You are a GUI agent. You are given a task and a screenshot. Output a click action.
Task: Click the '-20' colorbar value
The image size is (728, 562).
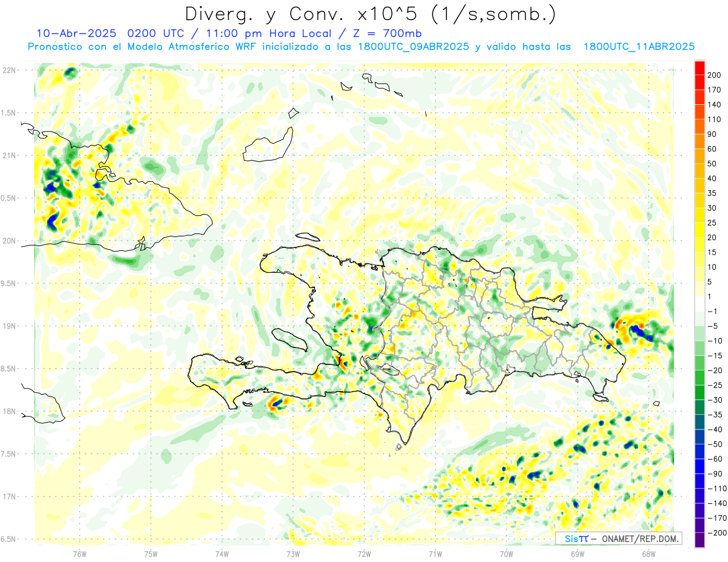click(x=714, y=370)
